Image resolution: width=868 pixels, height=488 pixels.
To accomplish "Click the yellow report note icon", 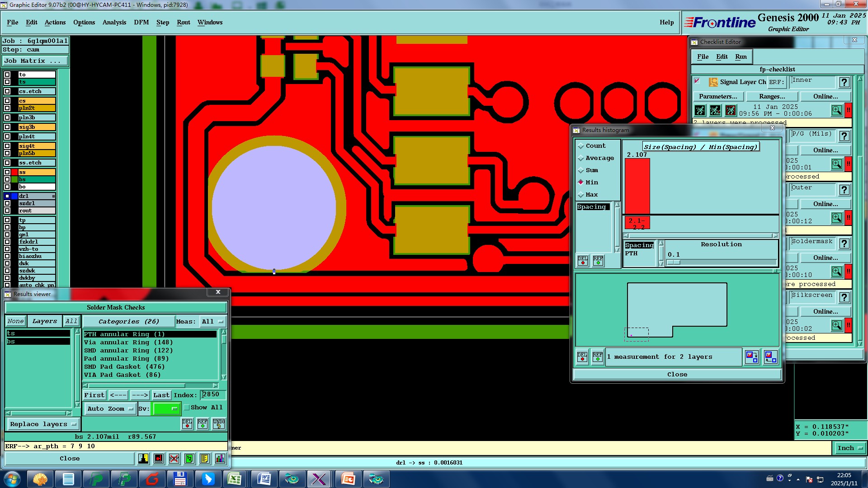I will point(204,459).
